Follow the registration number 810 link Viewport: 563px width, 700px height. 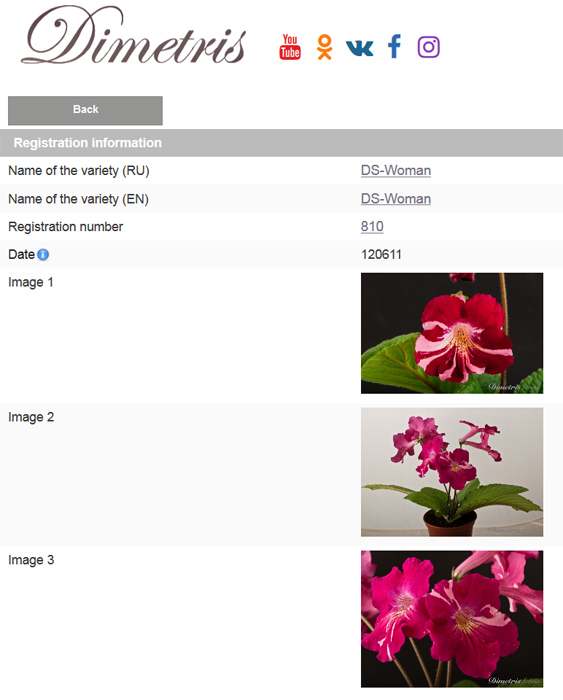coord(372,226)
